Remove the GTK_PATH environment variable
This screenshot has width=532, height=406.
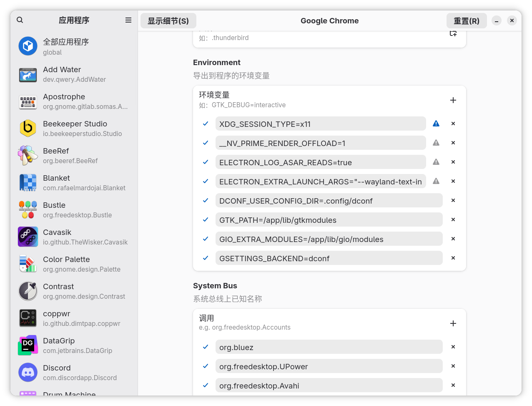[x=453, y=219]
